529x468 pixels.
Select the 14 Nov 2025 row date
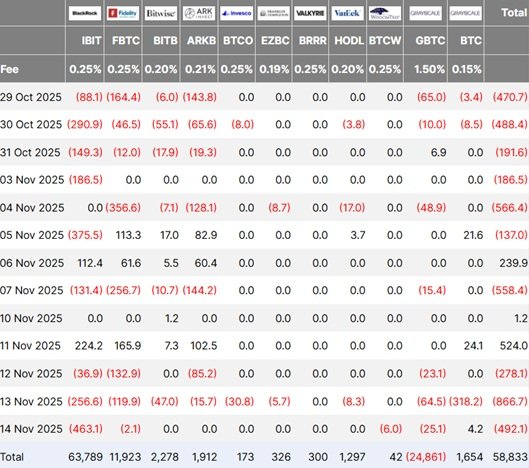(x=31, y=429)
